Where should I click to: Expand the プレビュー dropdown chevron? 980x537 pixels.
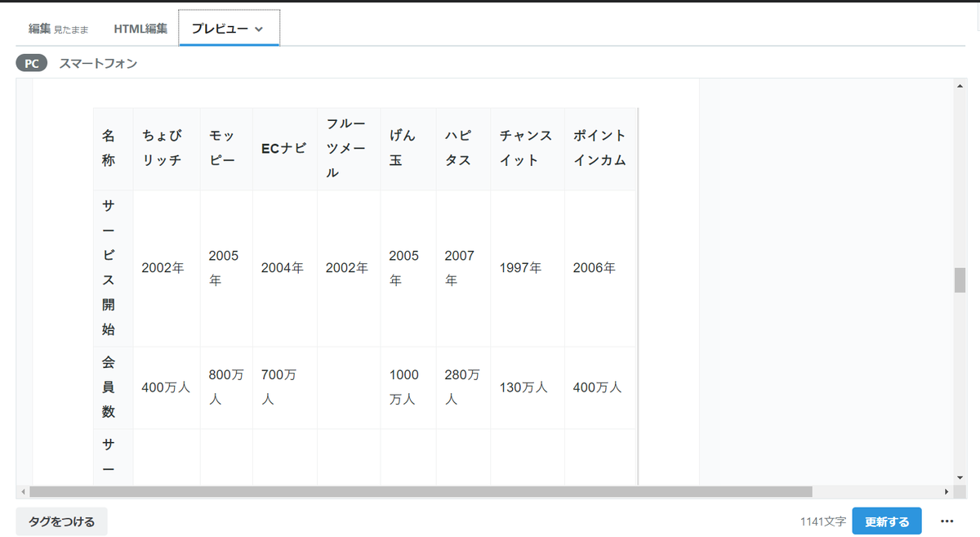point(259,29)
